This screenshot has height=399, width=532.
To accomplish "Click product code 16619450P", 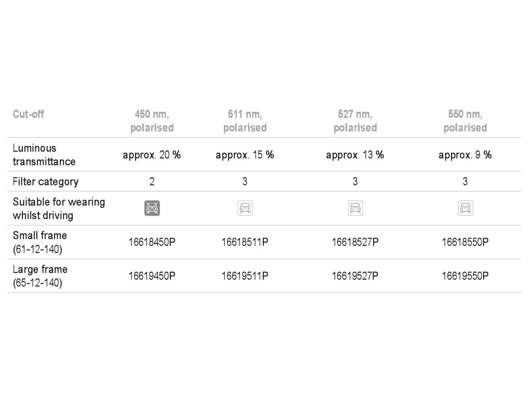I will click(152, 276).
